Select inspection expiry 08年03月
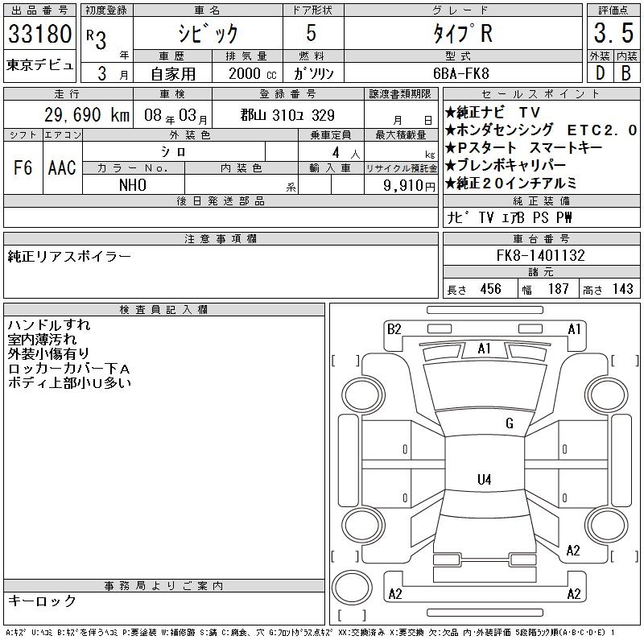 [175, 116]
